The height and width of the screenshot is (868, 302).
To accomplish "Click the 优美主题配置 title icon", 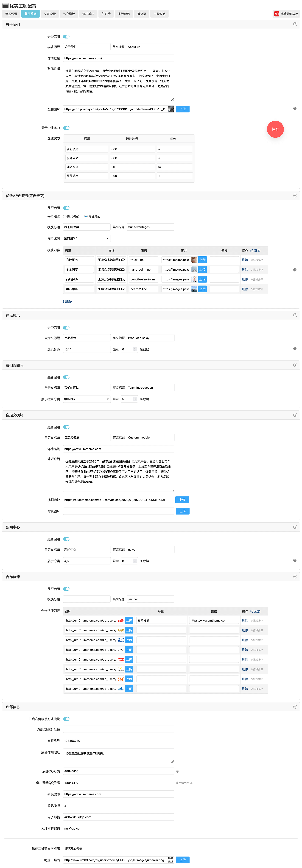I will click(5, 6).
